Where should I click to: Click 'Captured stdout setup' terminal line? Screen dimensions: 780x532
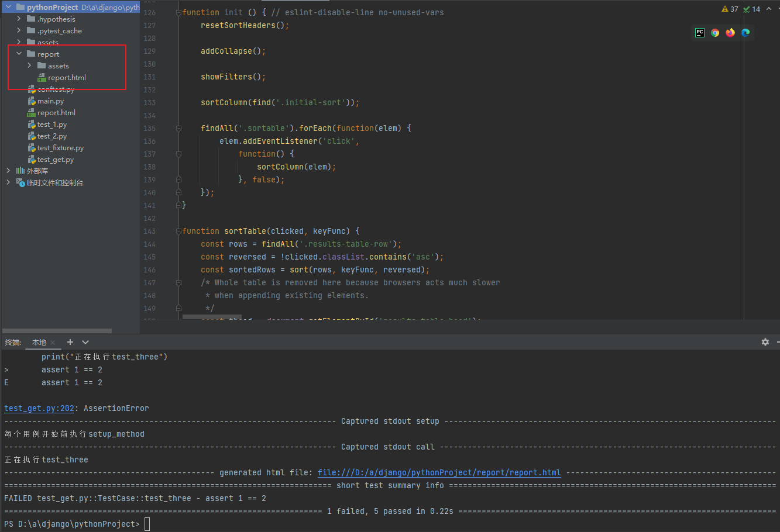click(x=390, y=421)
